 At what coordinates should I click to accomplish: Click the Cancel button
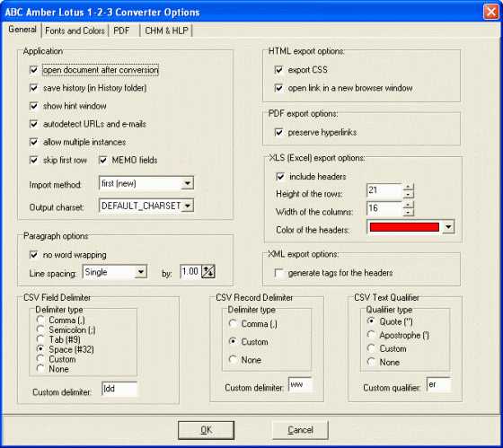300,430
